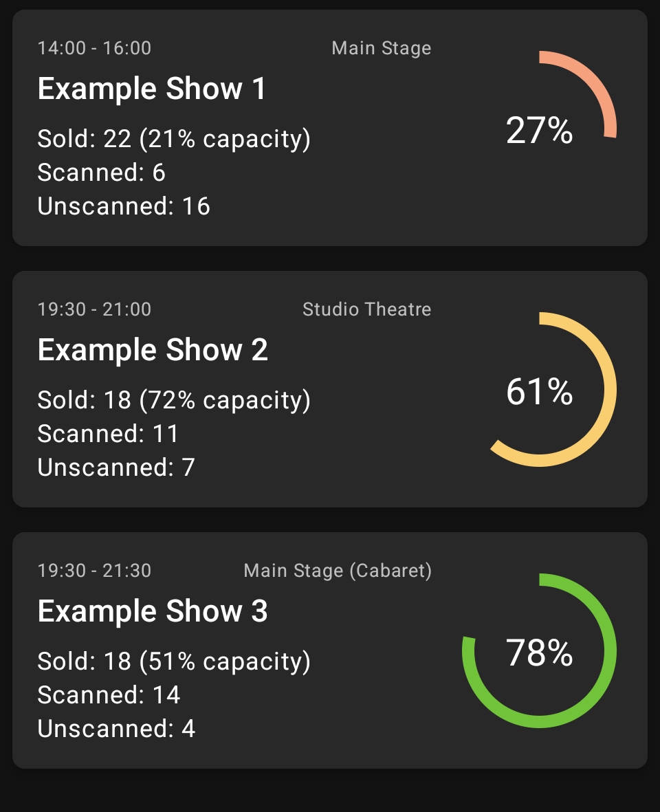Select the Scanned: 14 line
This screenshot has width=660, height=812.
point(109,695)
